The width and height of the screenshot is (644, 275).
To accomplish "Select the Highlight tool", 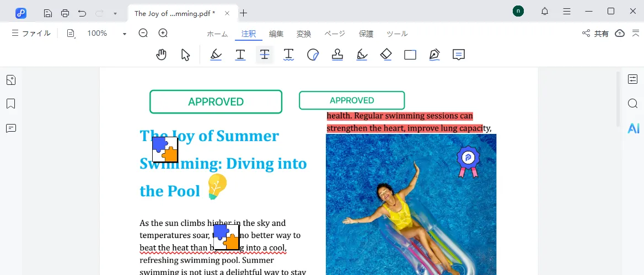I will [x=216, y=55].
